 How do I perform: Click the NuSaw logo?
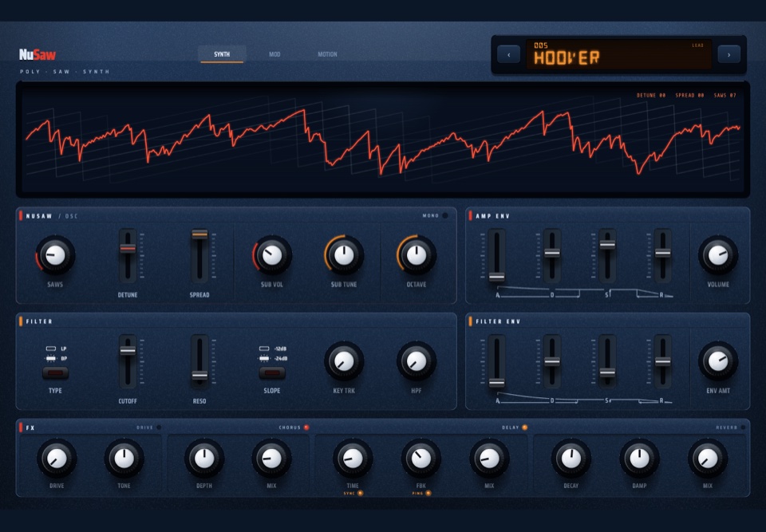38,54
